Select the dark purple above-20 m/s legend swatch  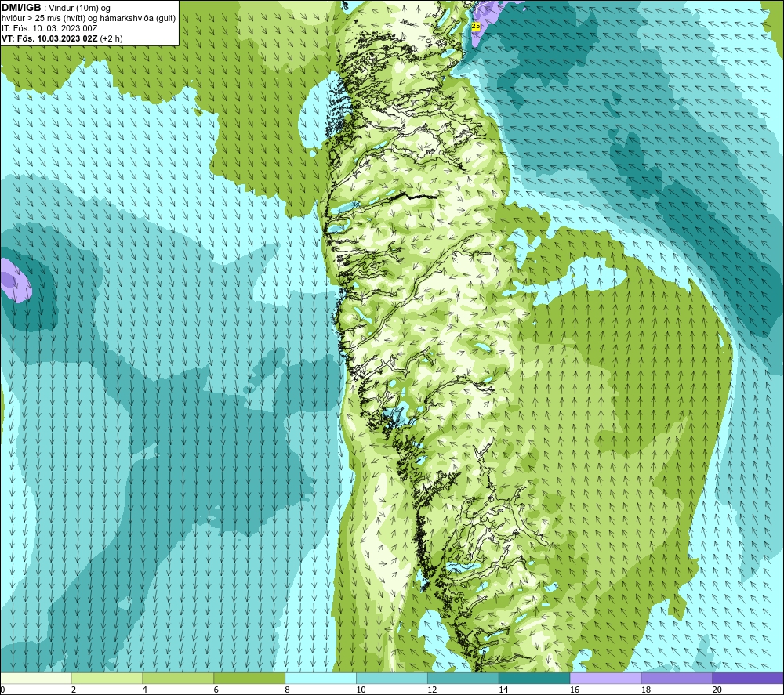[748, 678]
